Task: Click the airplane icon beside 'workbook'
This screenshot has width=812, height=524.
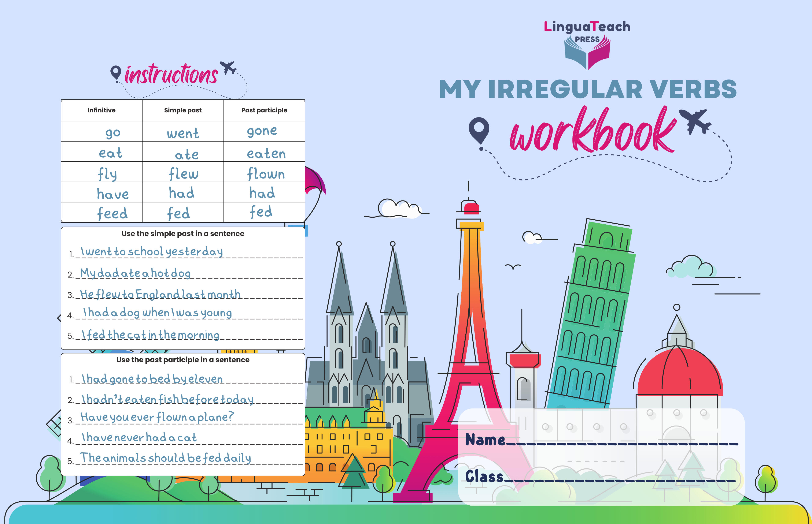Action: coord(695,121)
